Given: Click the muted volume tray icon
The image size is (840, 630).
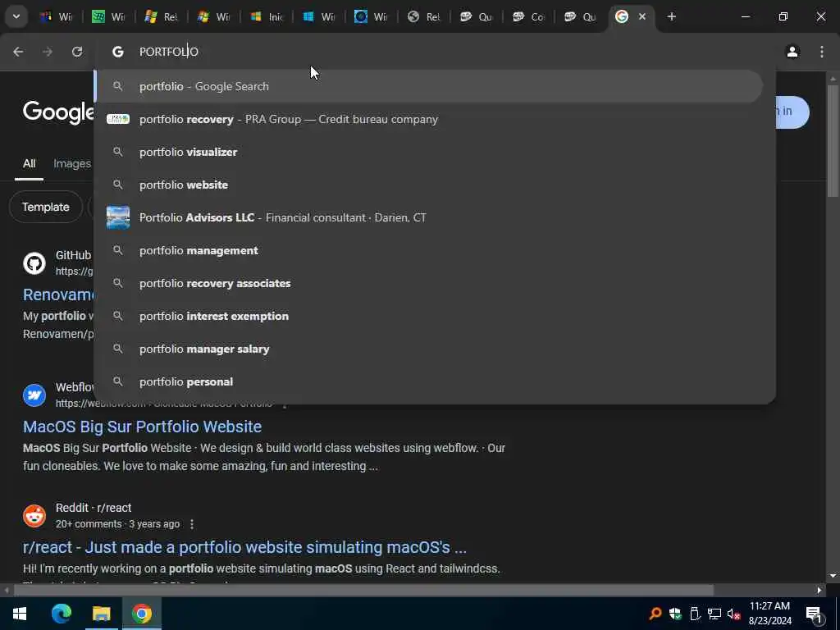Looking at the screenshot, I should click(x=734, y=614).
